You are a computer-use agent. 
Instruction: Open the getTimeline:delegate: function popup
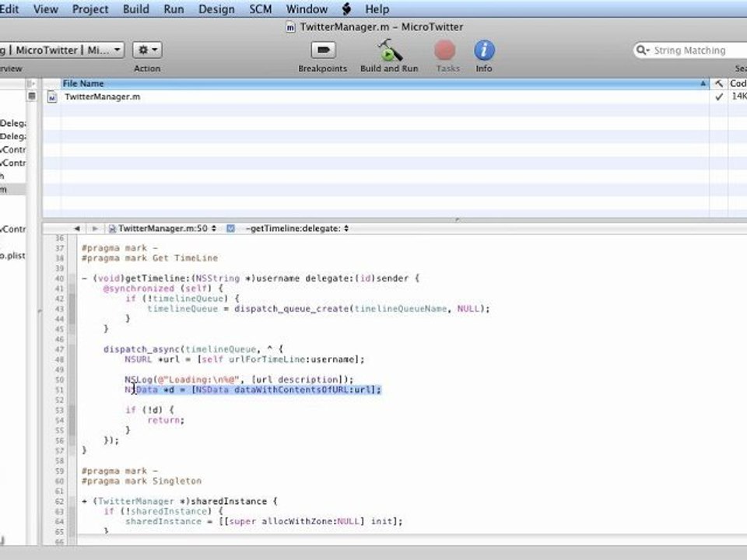point(297,229)
